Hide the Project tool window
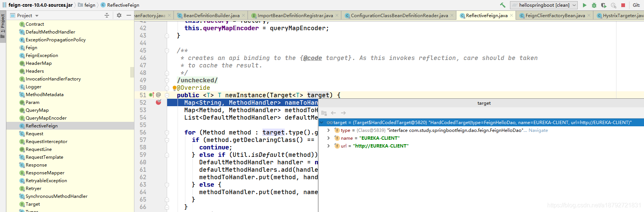Screen dimensions: 644x212 (129, 15)
